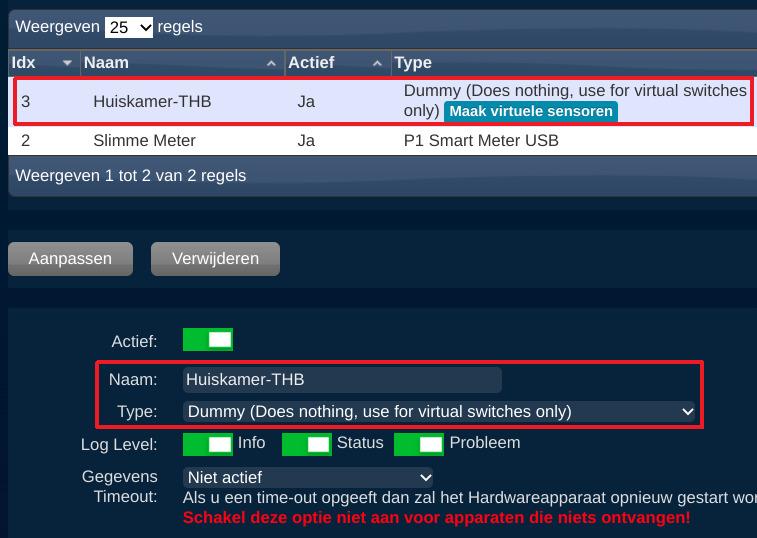Click the Naam input field
The image size is (757, 538).
[342, 380]
